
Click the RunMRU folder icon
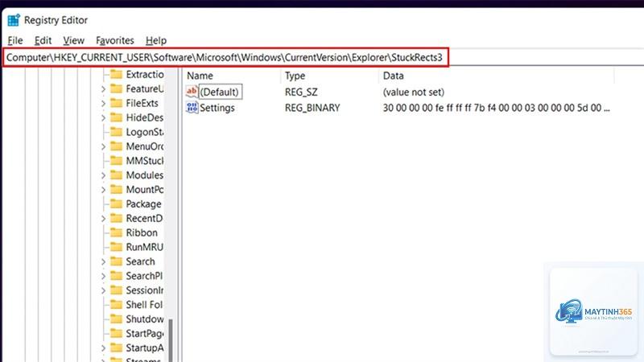click(x=116, y=247)
